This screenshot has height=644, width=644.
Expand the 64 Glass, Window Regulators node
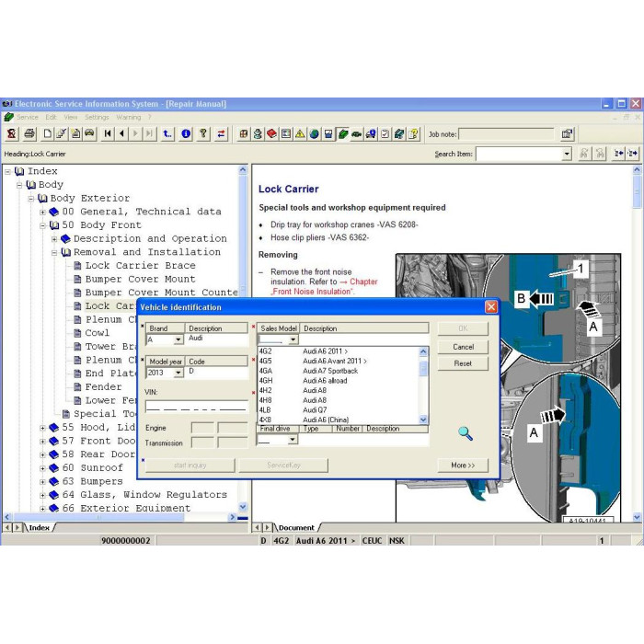pyautogui.click(x=42, y=495)
